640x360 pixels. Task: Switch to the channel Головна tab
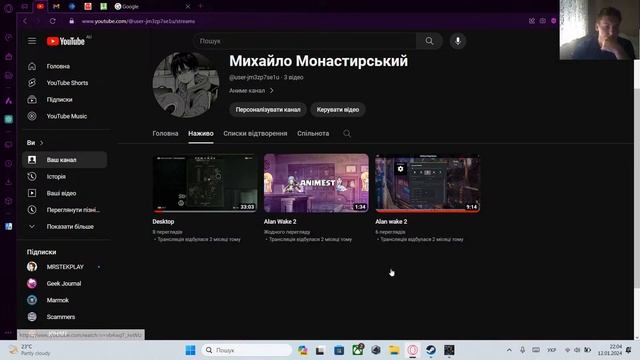165,133
